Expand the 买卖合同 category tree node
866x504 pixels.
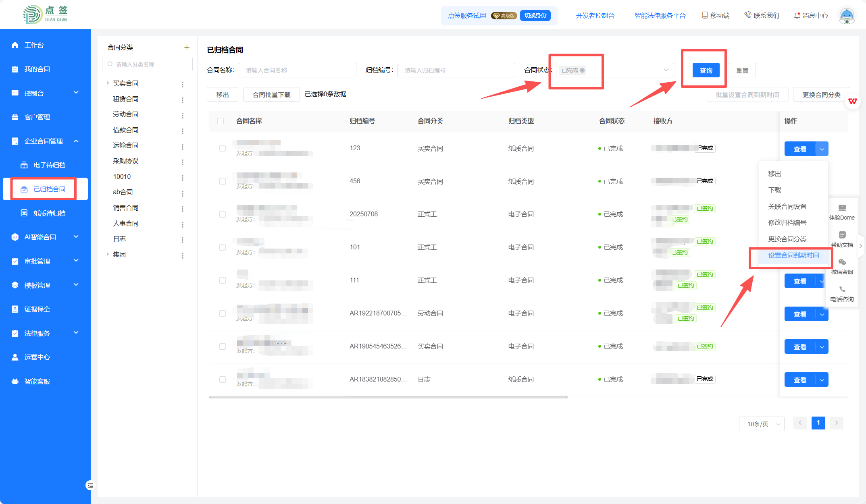[108, 83]
